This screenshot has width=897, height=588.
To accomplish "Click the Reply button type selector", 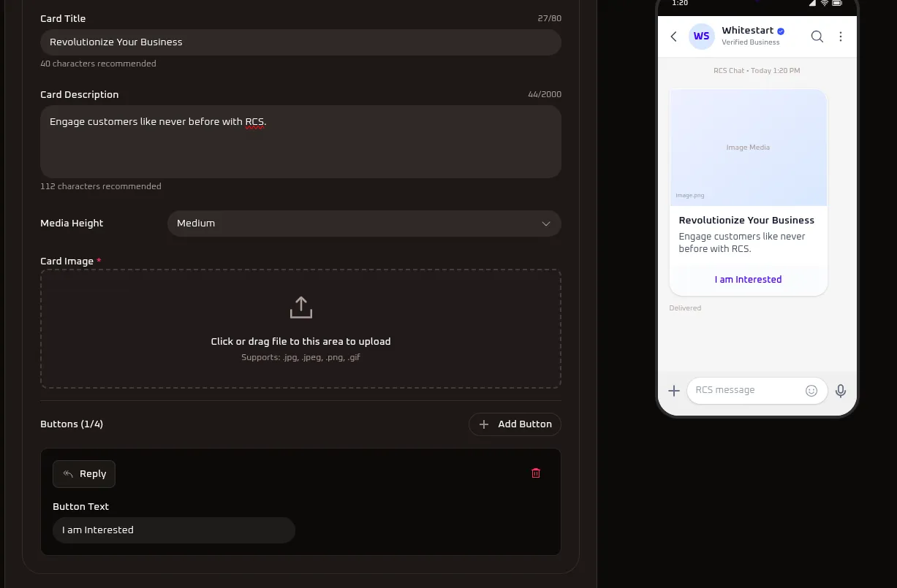I will (x=84, y=474).
